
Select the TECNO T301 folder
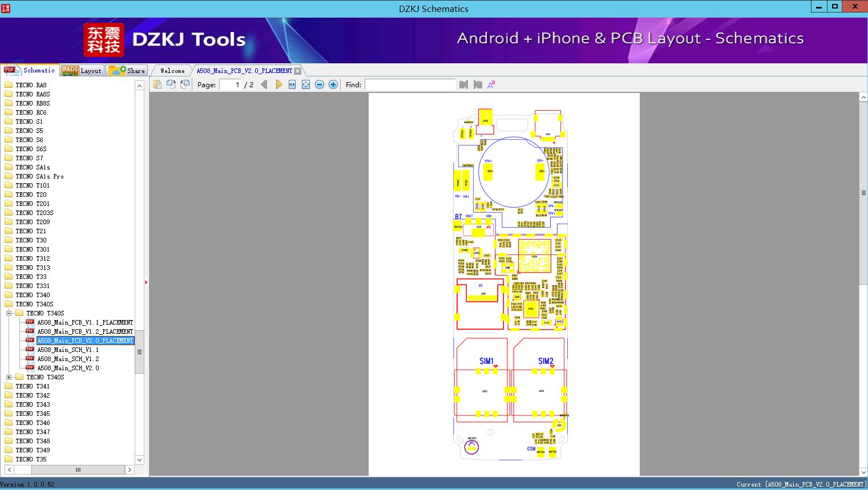tap(33, 249)
